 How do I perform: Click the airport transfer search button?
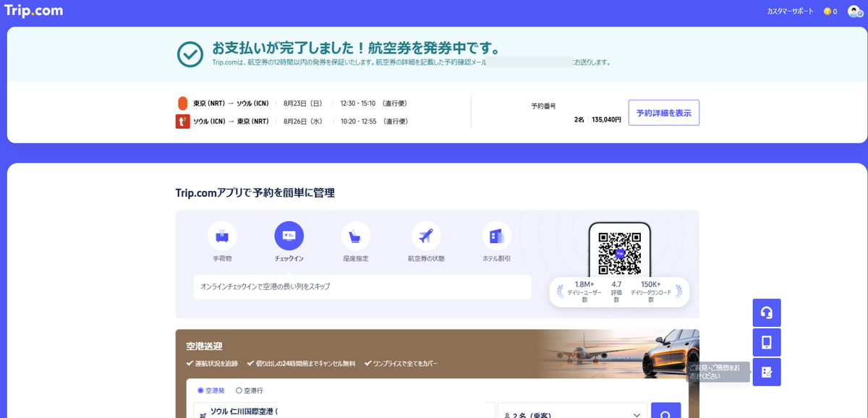pyautogui.click(x=665, y=410)
